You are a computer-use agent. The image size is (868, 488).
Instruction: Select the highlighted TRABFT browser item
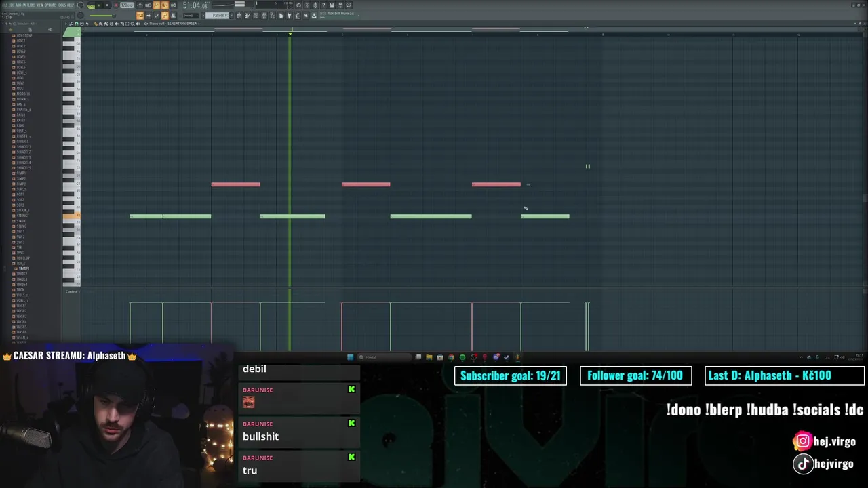point(23,268)
